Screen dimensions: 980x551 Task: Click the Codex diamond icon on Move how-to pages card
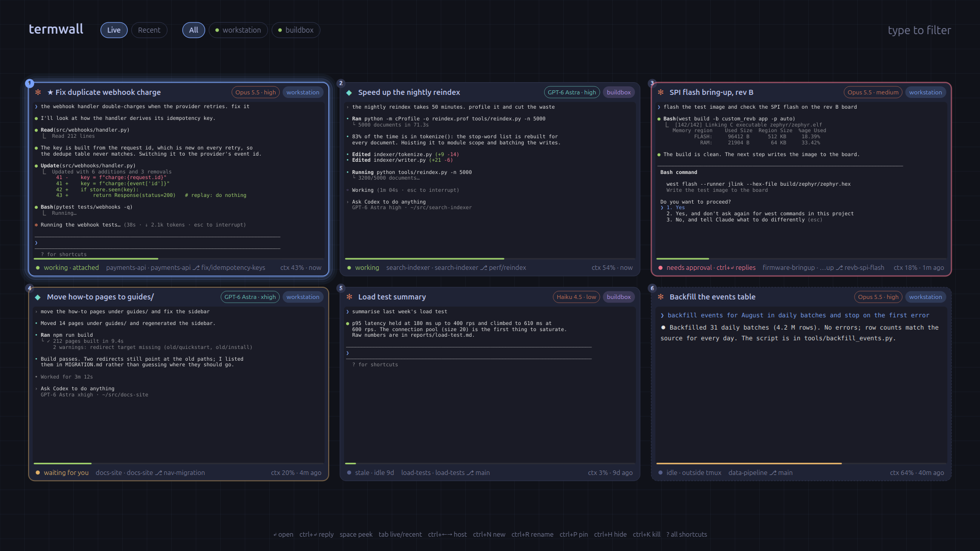pyautogui.click(x=38, y=297)
